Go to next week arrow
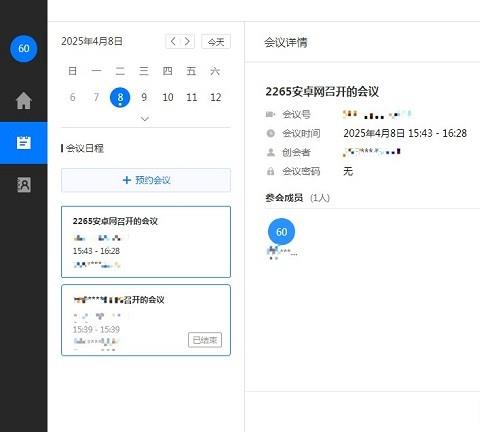Image resolution: width=480 pixels, height=432 pixels. [x=187, y=42]
